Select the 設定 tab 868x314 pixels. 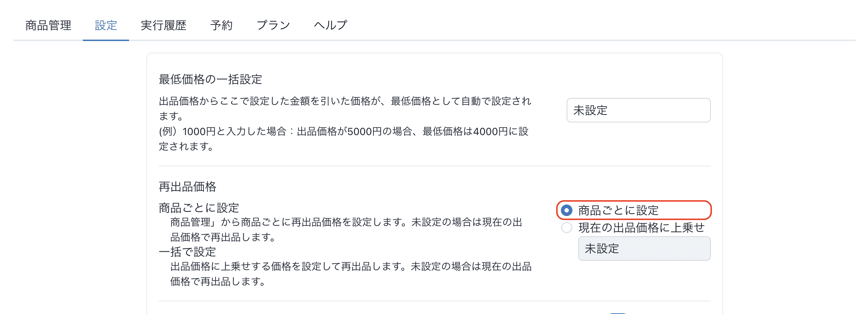[106, 25]
